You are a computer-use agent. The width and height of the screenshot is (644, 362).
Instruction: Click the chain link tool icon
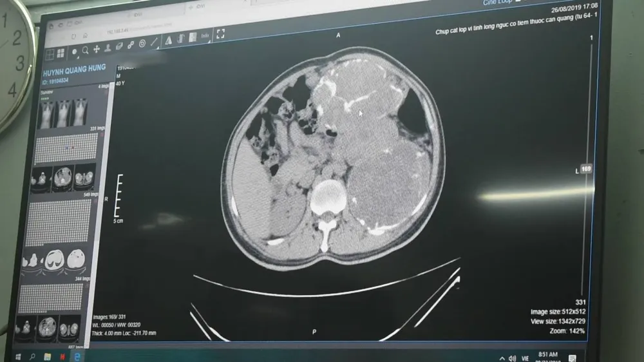click(x=131, y=45)
